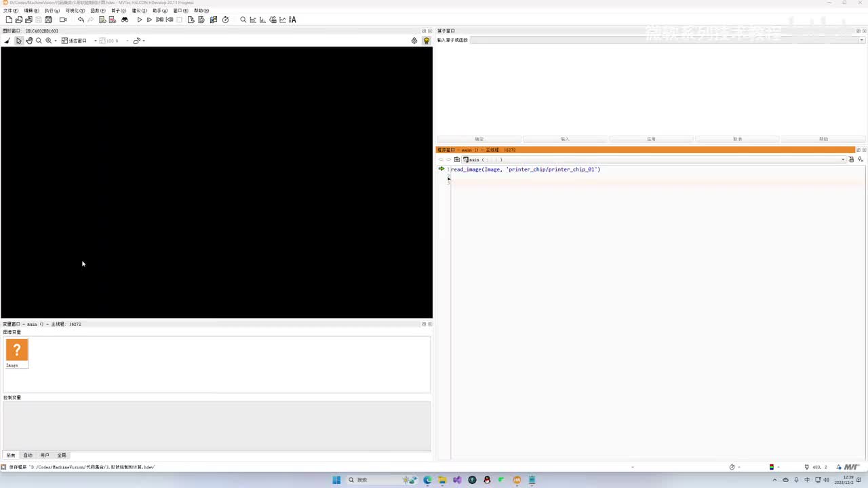Open the line profile tool
Screen dimensions: 868x488
[283, 20]
